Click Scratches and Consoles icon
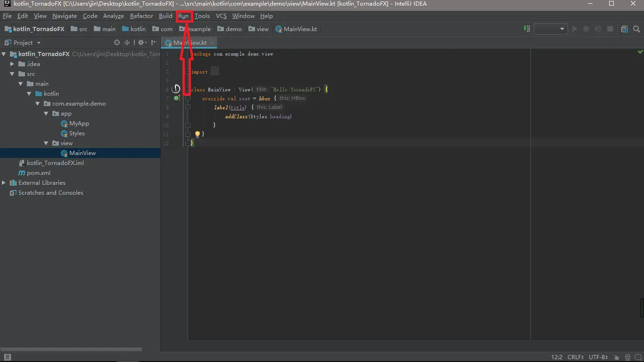The image size is (644, 362). 13,193
